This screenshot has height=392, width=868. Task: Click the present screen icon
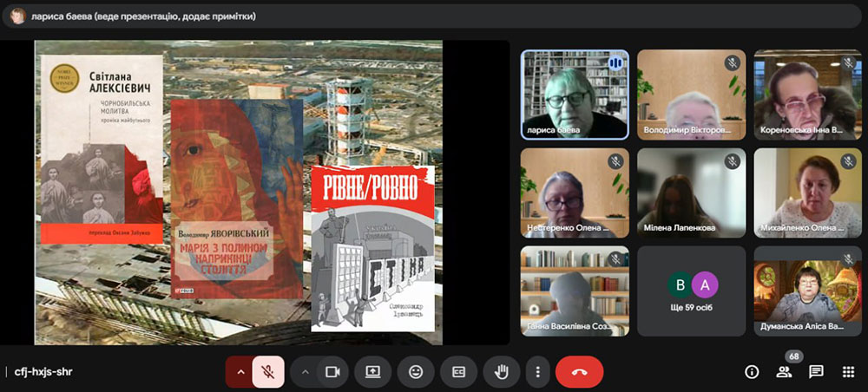[x=373, y=371]
